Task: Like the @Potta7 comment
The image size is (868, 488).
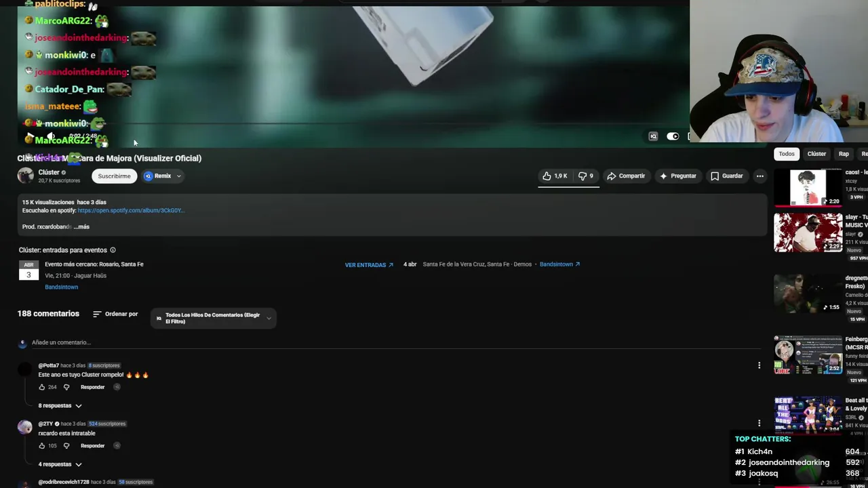Action: click(42, 388)
